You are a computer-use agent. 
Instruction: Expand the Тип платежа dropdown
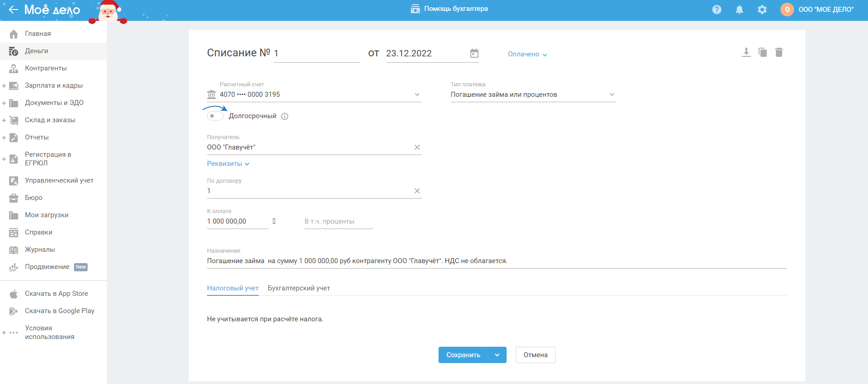tap(612, 95)
